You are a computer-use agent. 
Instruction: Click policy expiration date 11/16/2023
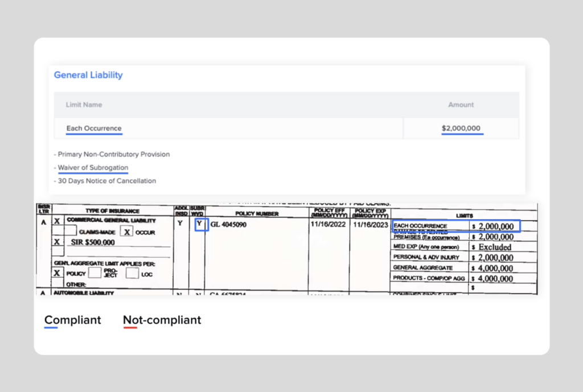370,224
